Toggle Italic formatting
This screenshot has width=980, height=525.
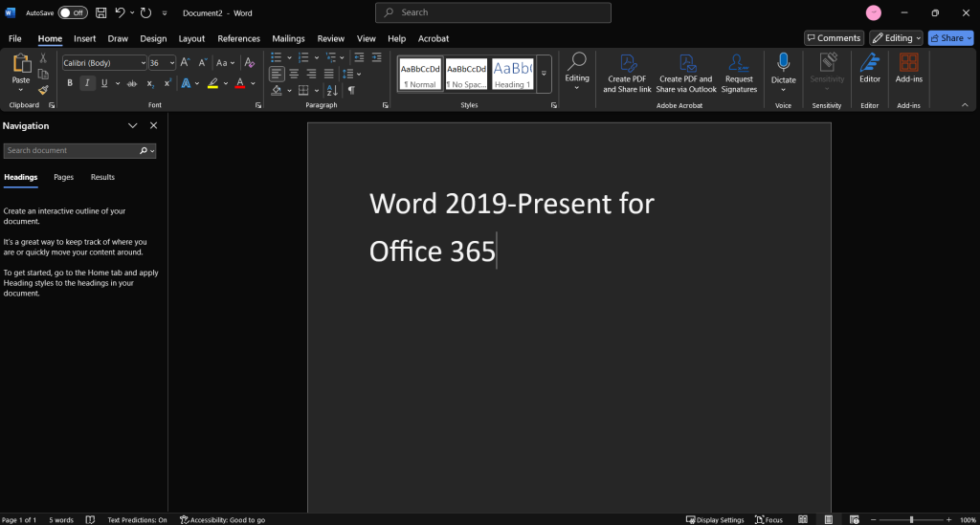(86, 83)
